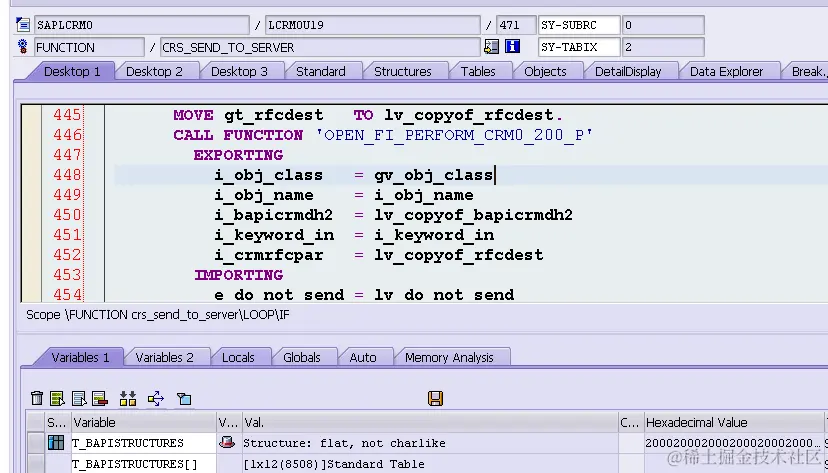Click the gray list icon in variables toolbar

click(x=79, y=398)
